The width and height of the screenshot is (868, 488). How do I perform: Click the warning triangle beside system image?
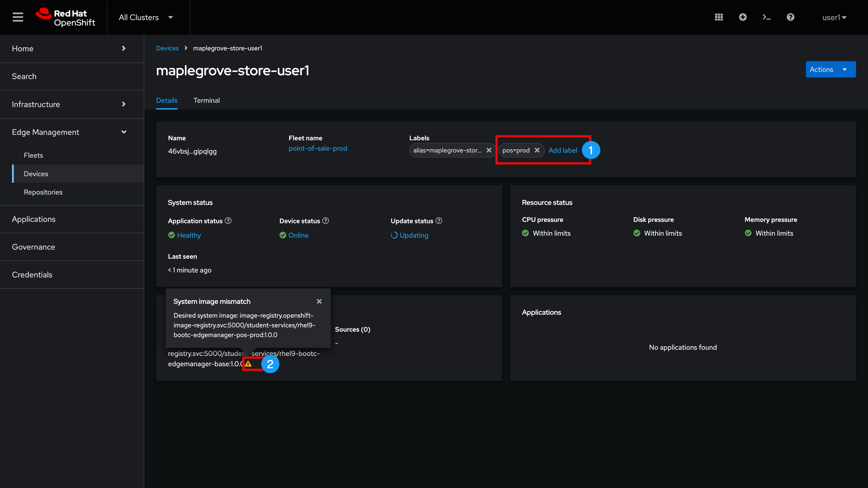coord(248,364)
